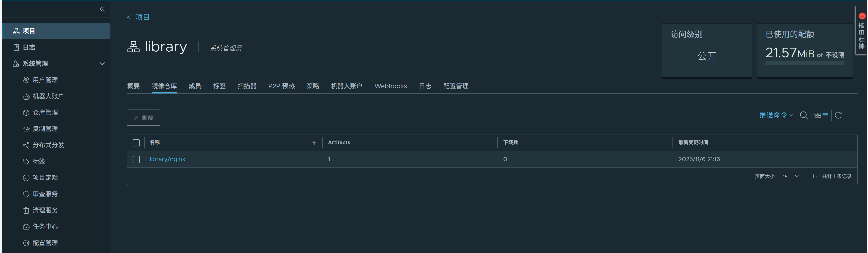Collapse the sidebar with double-chevron icon

103,9
